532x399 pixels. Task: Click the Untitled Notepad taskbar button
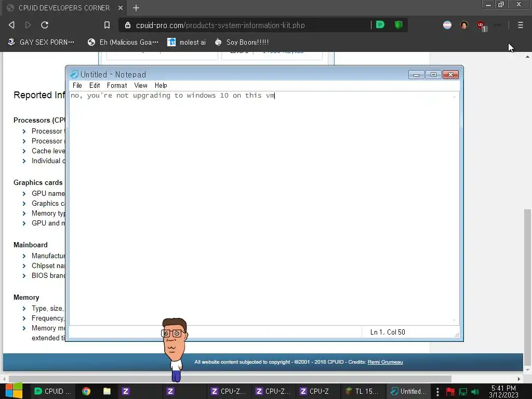pyautogui.click(x=408, y=391)
